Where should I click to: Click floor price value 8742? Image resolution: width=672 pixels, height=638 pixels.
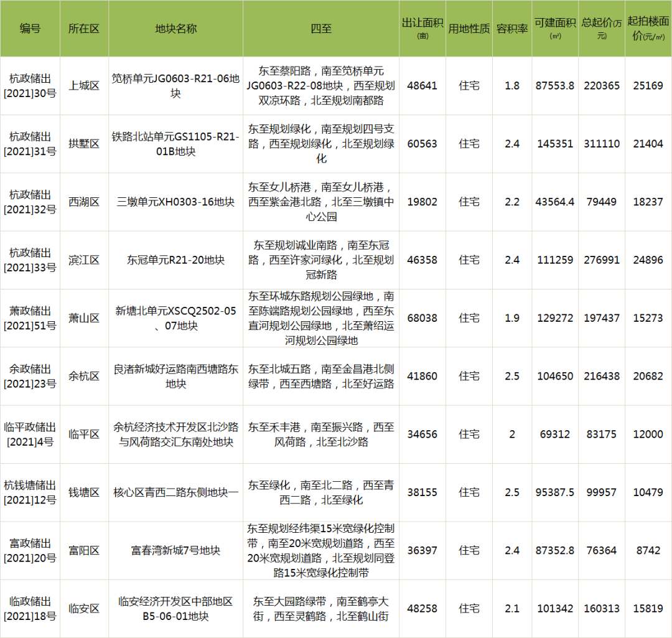pyautogui.click(x=648, y=550)
